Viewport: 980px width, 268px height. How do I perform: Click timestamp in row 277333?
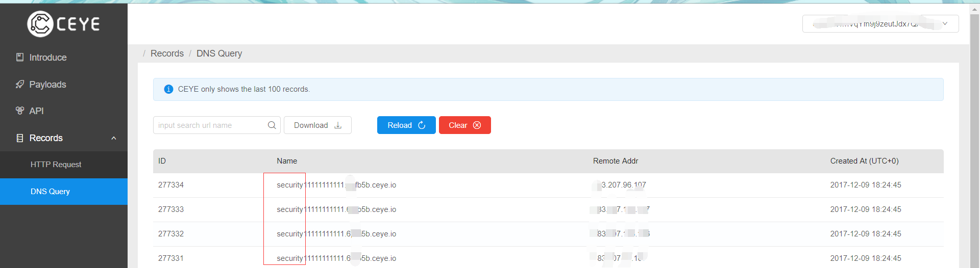866,209
